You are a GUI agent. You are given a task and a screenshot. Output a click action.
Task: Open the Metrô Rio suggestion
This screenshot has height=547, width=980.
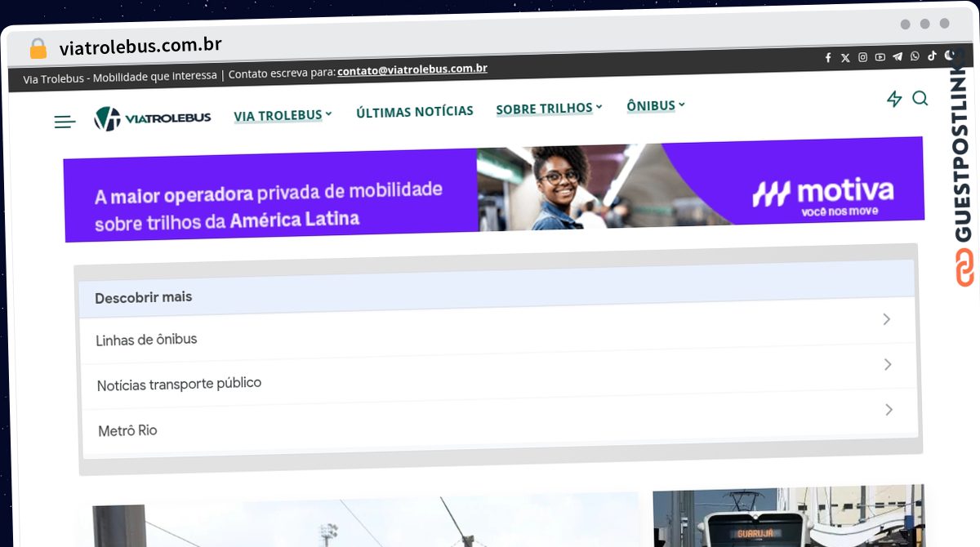[500, 420]
